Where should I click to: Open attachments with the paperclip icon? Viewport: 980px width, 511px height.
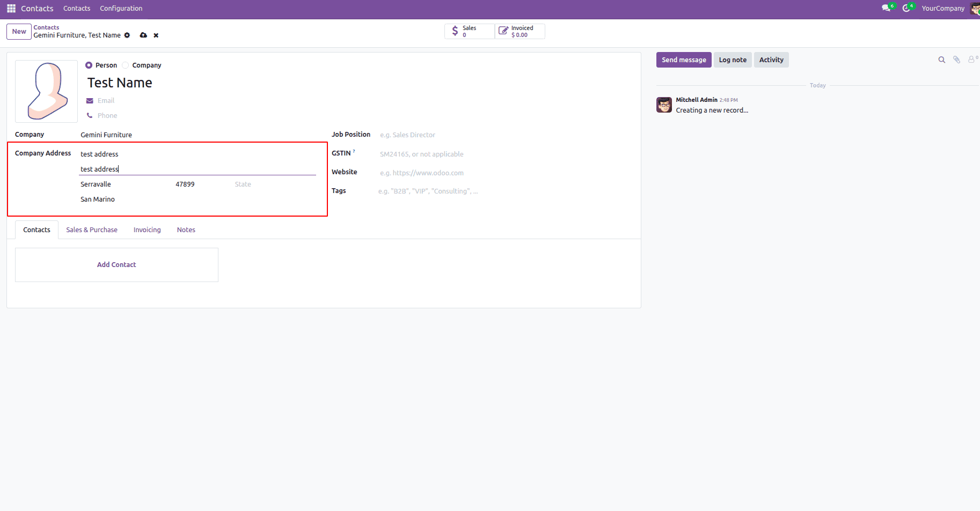pyautogui.click(x=957, y=60)
